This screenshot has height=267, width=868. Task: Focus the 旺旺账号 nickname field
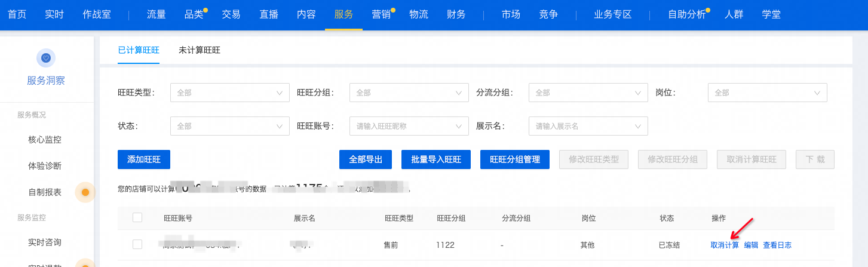[x=409, y=126]
